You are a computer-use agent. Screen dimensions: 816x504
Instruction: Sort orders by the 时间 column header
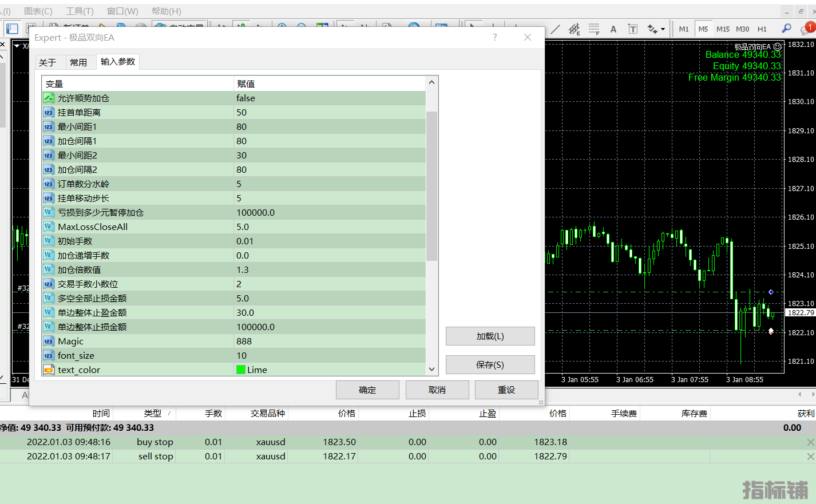[101, 414]
